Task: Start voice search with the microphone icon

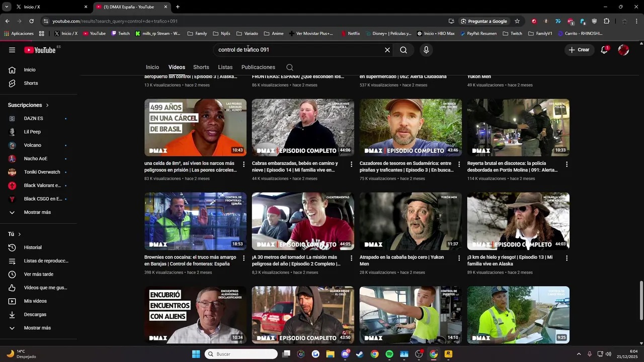Action: tap(426, 50)
